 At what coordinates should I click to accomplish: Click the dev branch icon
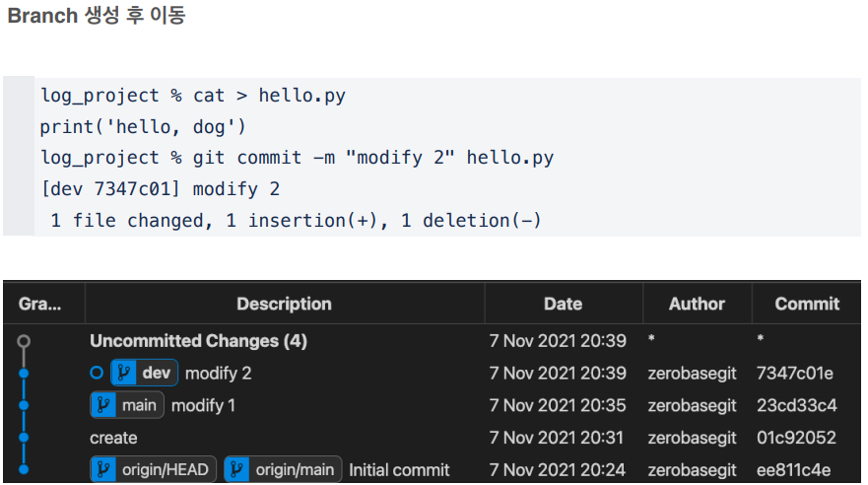tap(123, 373)
